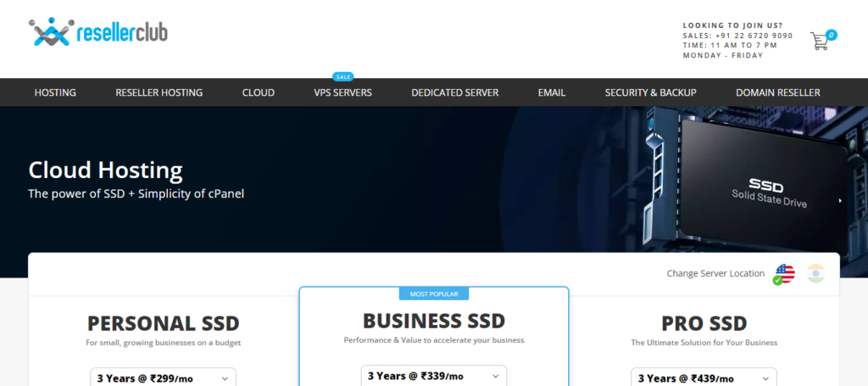Image resolution: width=868 pixels, height=386 pixels.
Task: Click the sales phone number
Action: click(x=754, y=36)
